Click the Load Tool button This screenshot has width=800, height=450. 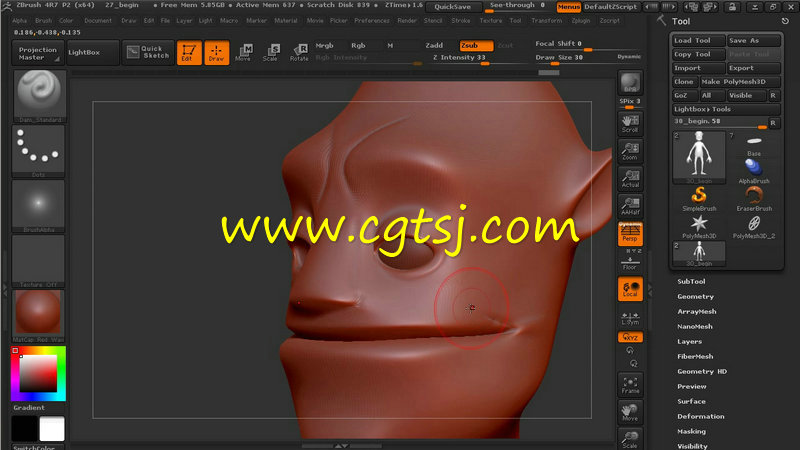pyautogui.click(x=698, y=40)
